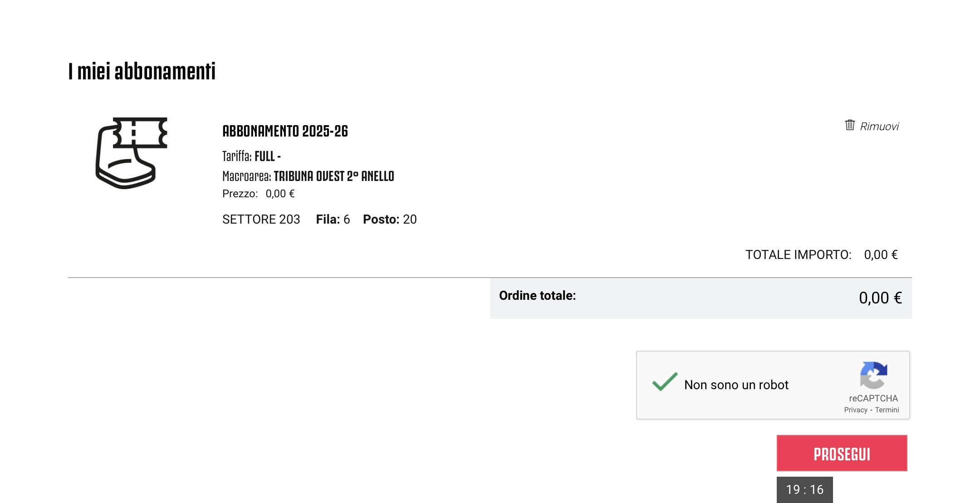Click the Fila 6 row label
Image resolution: width=980 pixels, height=503 pixels.
tap(333, 220)
